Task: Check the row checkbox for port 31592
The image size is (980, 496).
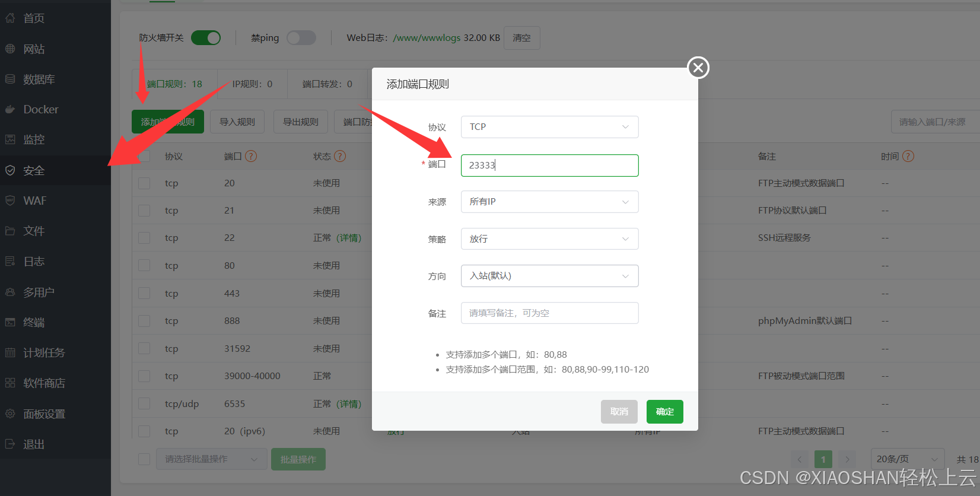Action: click(144, 348)
